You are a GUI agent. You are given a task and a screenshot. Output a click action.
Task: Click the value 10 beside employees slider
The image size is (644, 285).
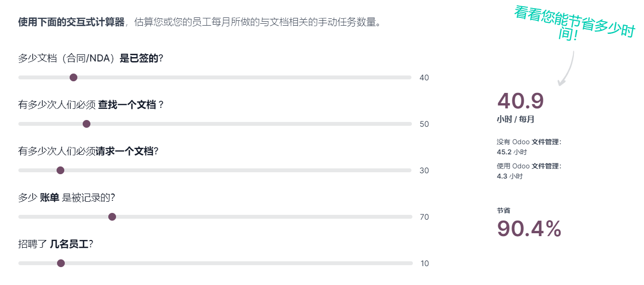pos(424,264)
